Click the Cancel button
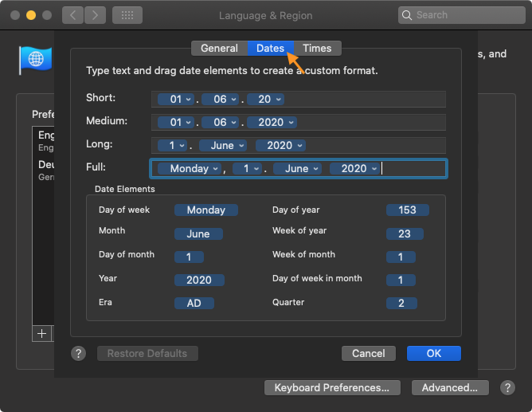The width and height of the screenshot is (532, 412). click(369, 354)
